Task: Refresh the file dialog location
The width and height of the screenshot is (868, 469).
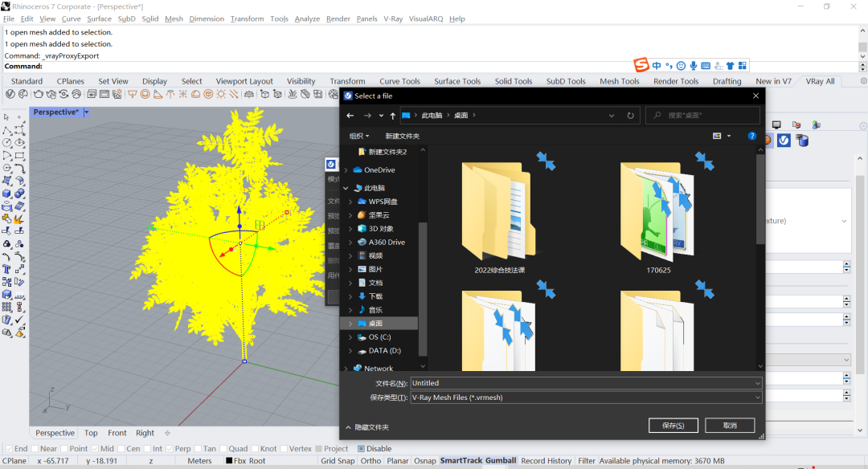Action: click(x=631, y=116)
